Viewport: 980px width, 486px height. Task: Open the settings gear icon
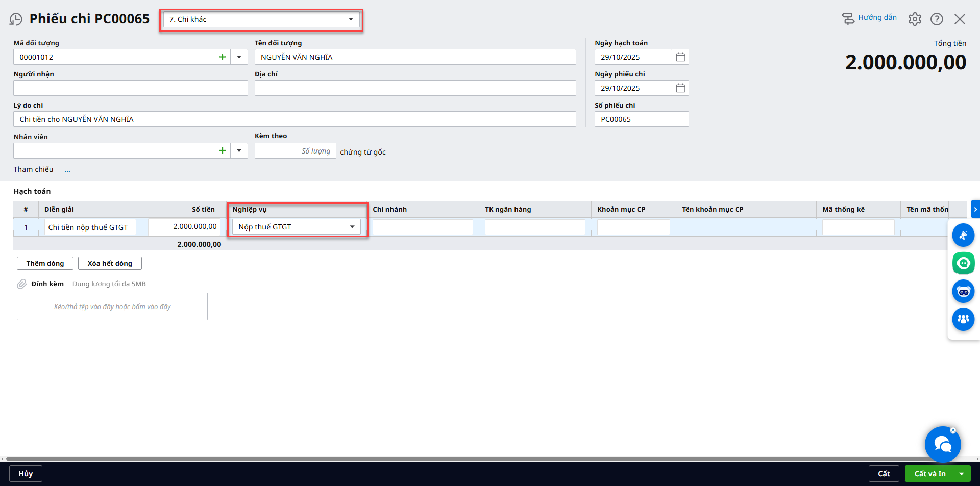(915, 19)
